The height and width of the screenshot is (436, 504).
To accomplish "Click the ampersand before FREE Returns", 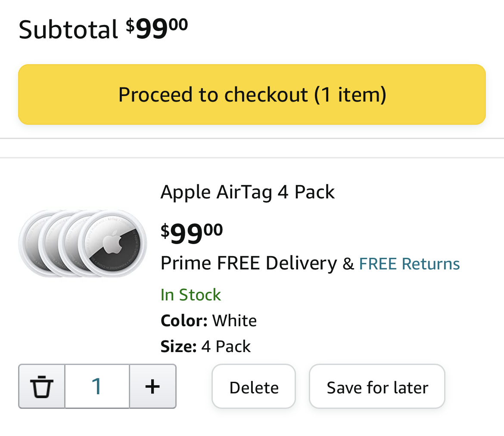I will pos(348,264).
